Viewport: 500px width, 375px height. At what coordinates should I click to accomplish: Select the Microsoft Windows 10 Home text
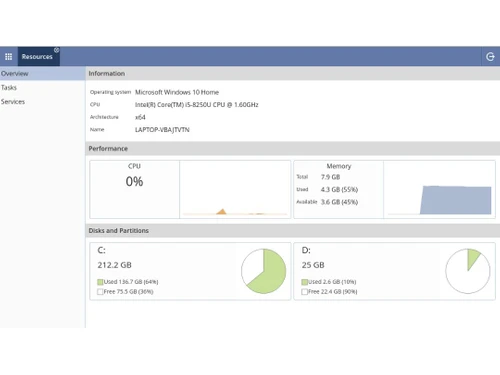coord(177,92)
